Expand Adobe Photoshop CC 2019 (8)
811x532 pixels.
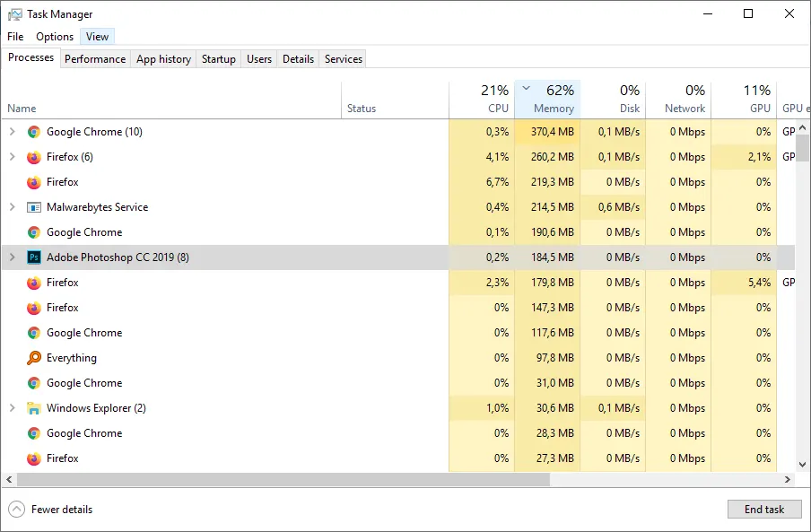tap(13, 257)
